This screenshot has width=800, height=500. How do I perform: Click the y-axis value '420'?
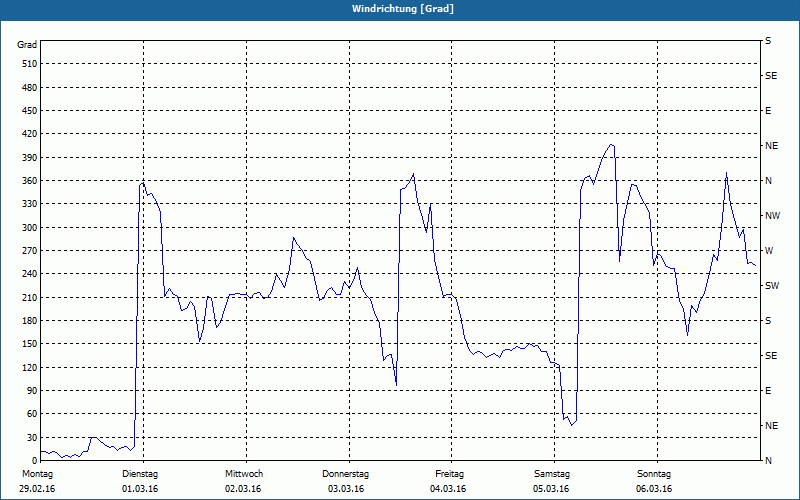coord(30,134)
